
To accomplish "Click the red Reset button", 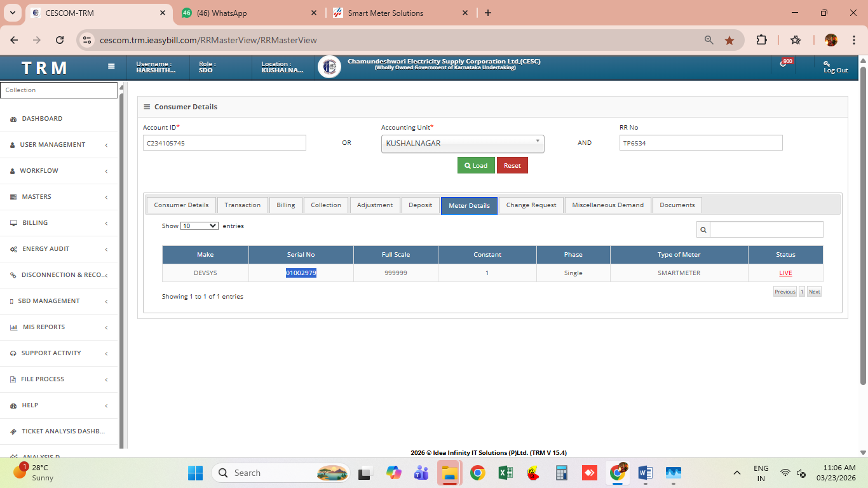I will pyautogui.click(x=512, y=165).
